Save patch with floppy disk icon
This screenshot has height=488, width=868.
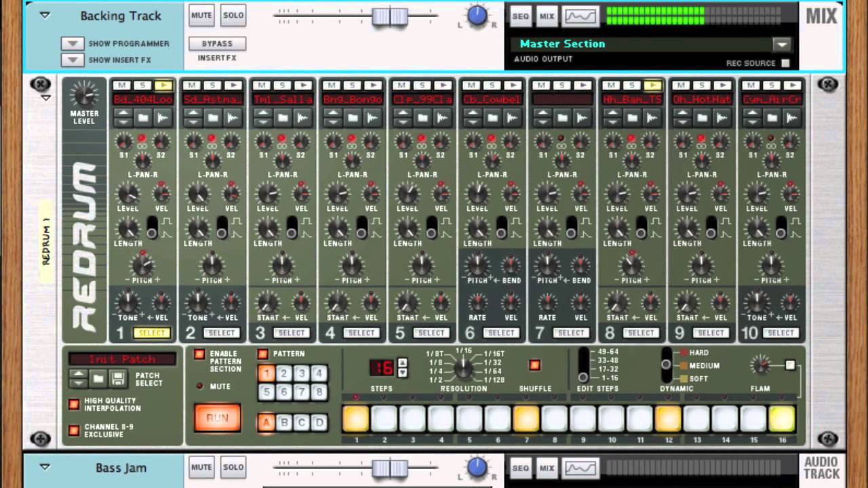tap(118, 378)
